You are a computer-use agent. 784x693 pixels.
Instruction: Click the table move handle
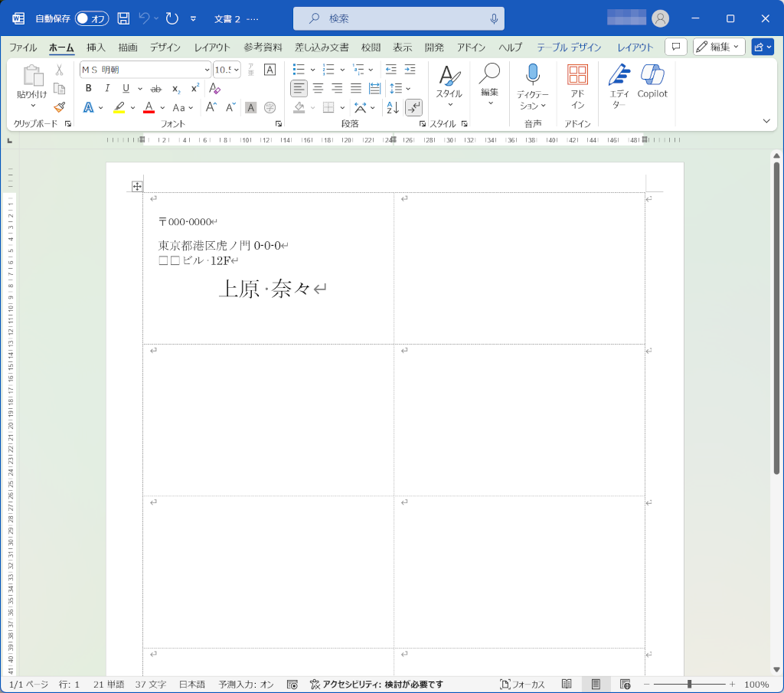[x=136, y=187]
